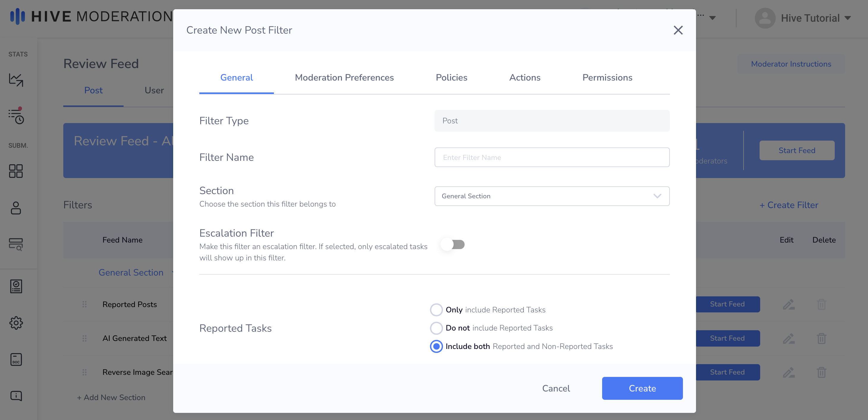Viewport: 868px width, 420px height.
Task: Click the pencil edit icon for Reported Posts
Action: tap(788, 304)
